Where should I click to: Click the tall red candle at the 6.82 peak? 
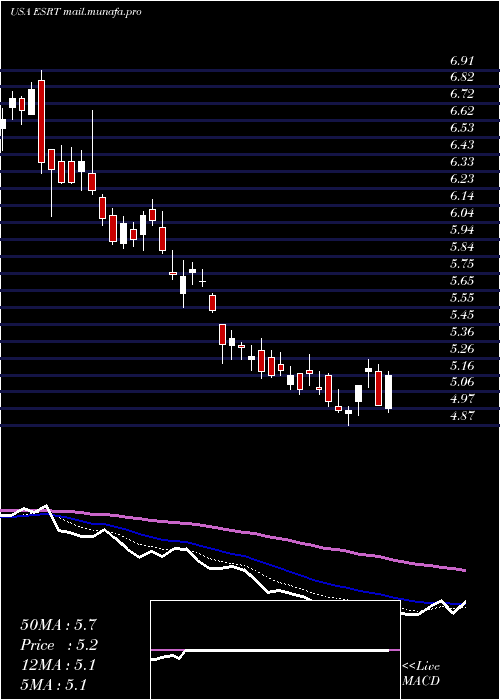[x=42, y=121]
